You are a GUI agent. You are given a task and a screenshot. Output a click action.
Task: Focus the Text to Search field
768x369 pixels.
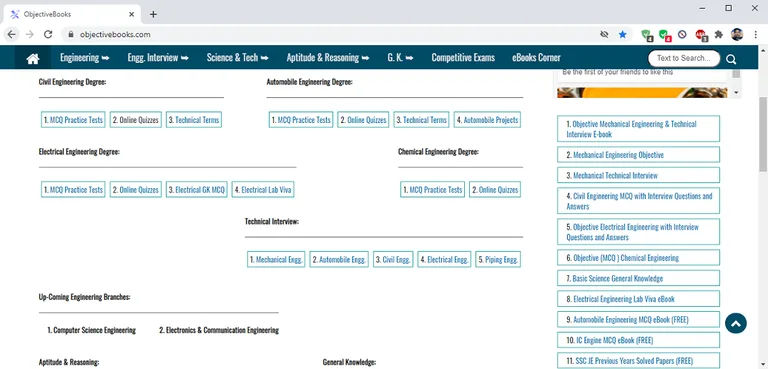pyautogui.click(x=684, y=58)
